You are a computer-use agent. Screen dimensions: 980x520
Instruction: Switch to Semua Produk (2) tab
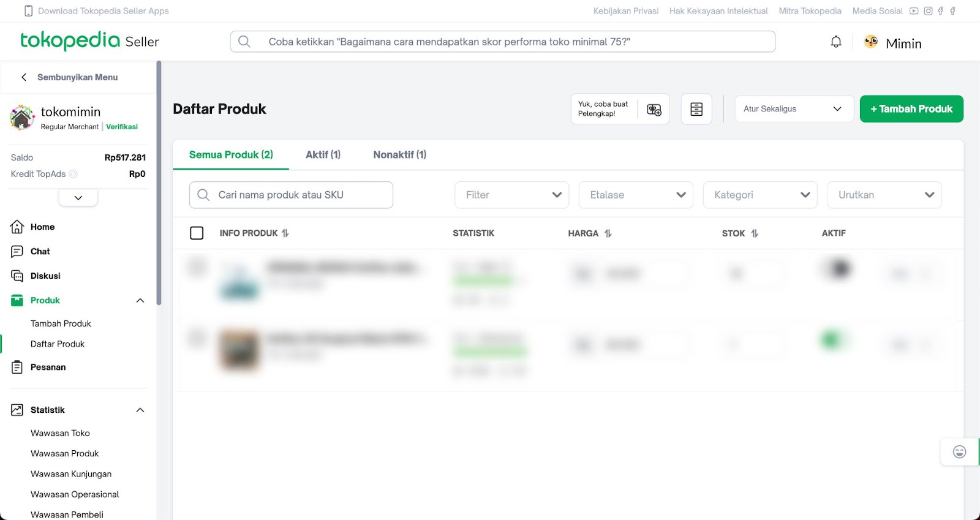[x=231, y=155]
